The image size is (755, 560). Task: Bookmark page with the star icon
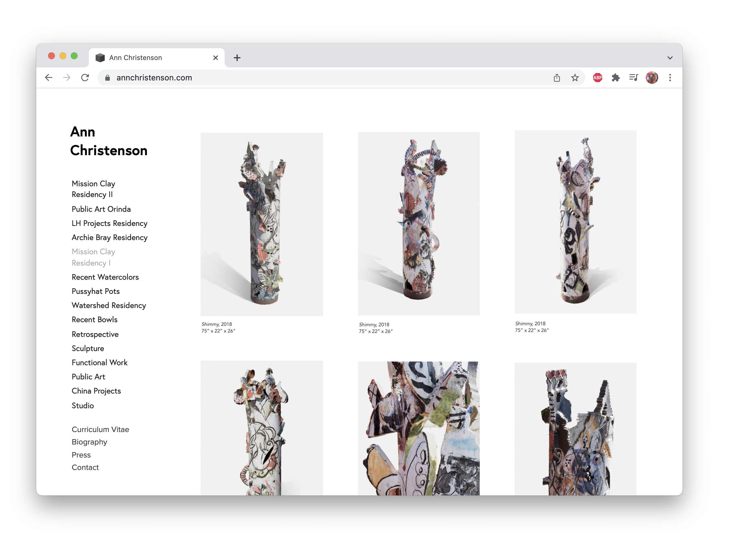[x=575, y=78]
